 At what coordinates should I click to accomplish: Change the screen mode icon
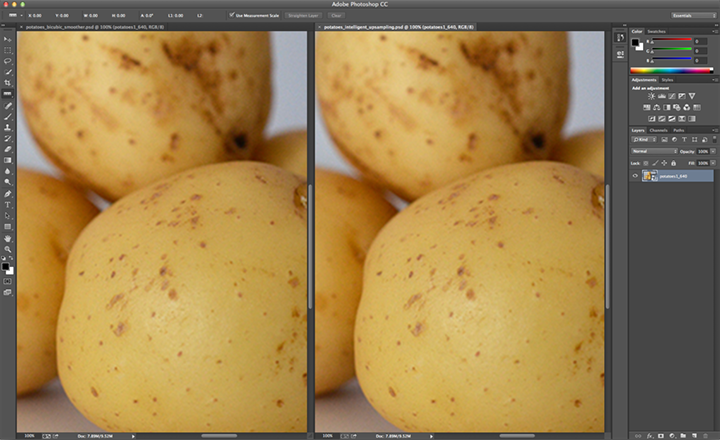[x=7, y=292]
